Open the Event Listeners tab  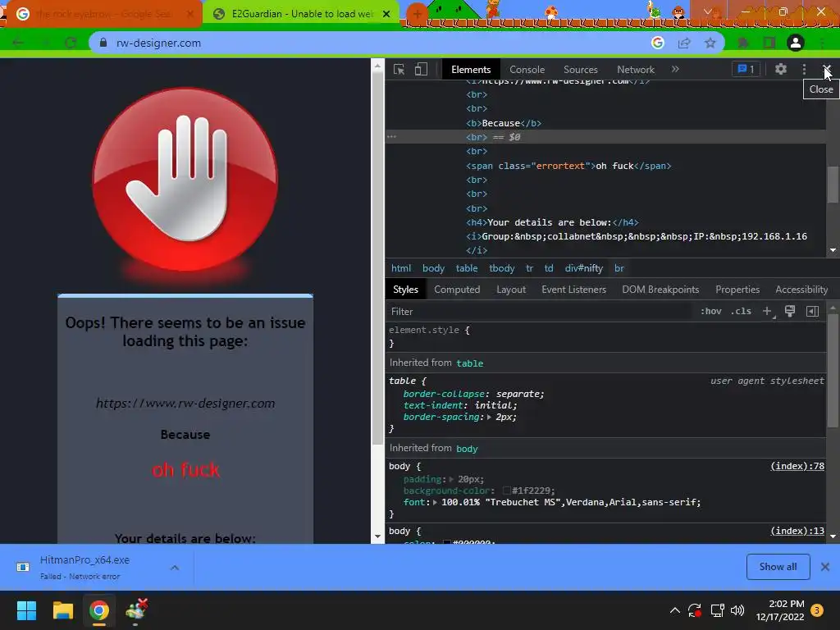pyautogui.click(x=573, y=290)
